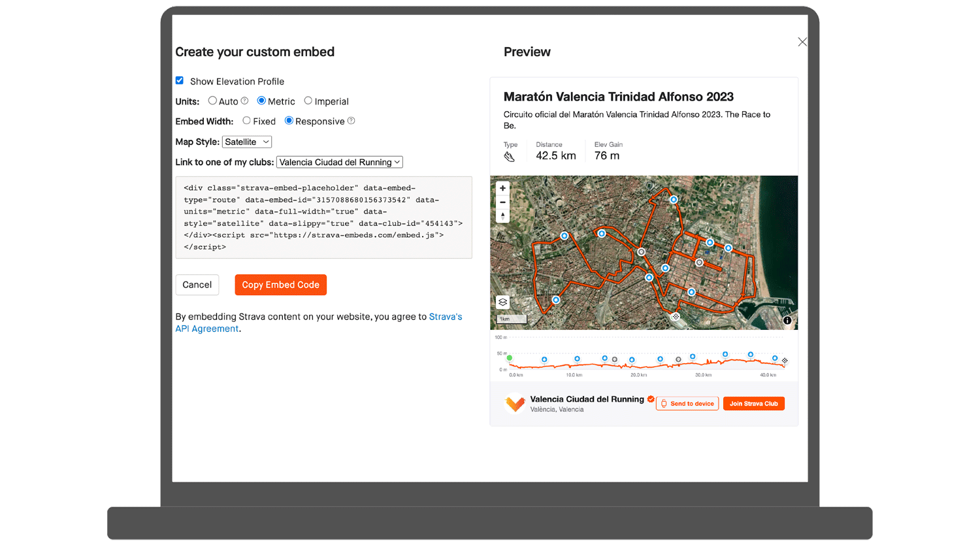Copy the embed code
Viewport: 980px width, 546px height.
coord(281,285)
